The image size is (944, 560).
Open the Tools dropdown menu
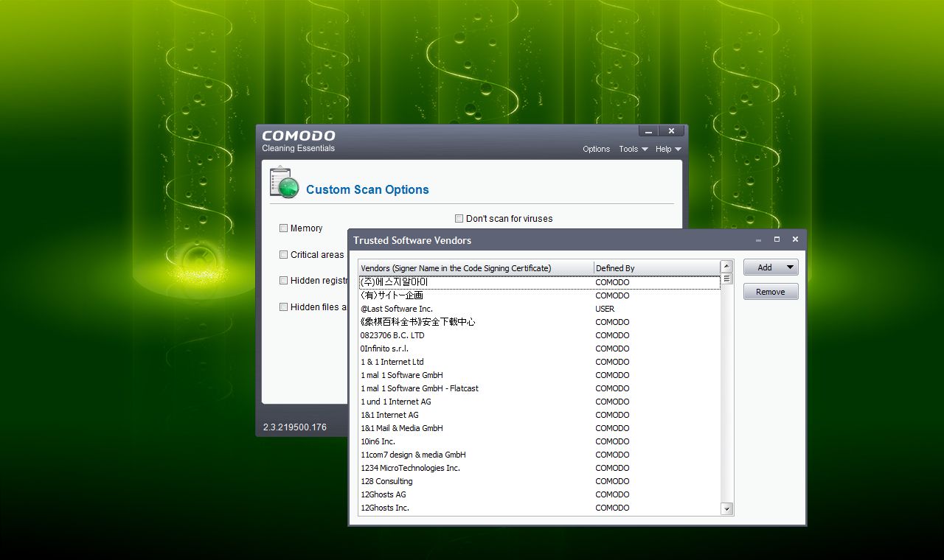click(633, 149)
